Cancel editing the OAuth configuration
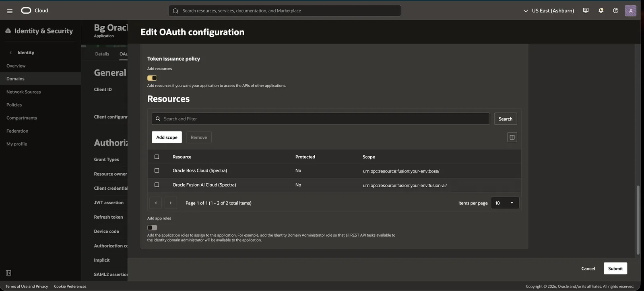 [x=588, y=268]
